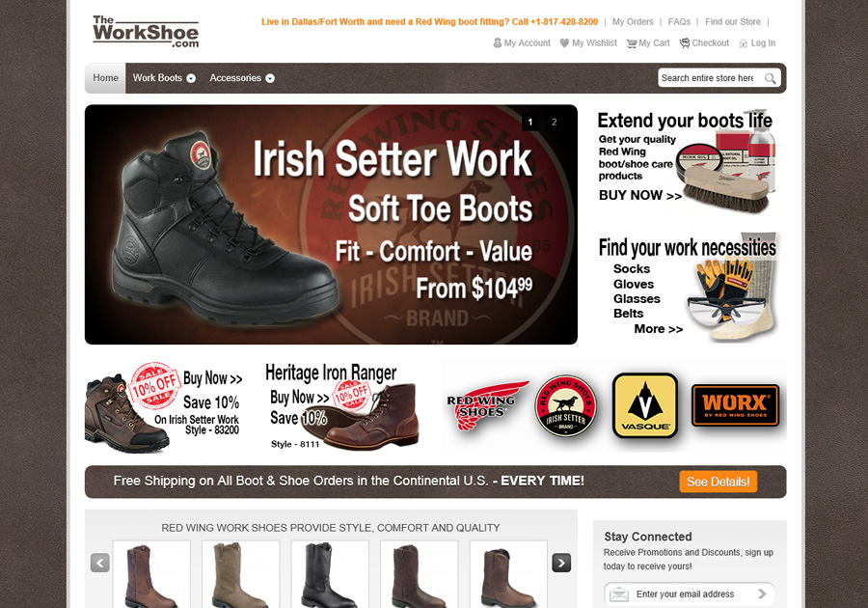Image resolution: width=868 pixels, height=608 pixels.
Task: Switch banner to slide 1
Action: click(x=530, y=122)
